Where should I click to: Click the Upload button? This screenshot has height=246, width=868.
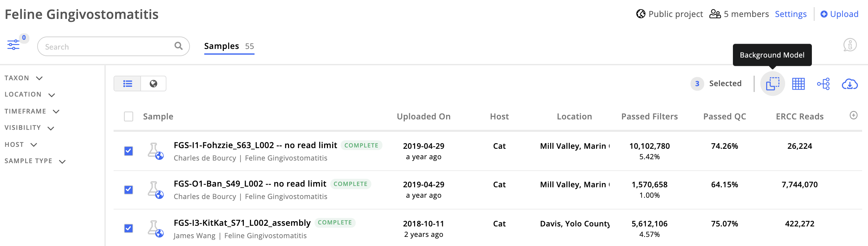point(839,14)
